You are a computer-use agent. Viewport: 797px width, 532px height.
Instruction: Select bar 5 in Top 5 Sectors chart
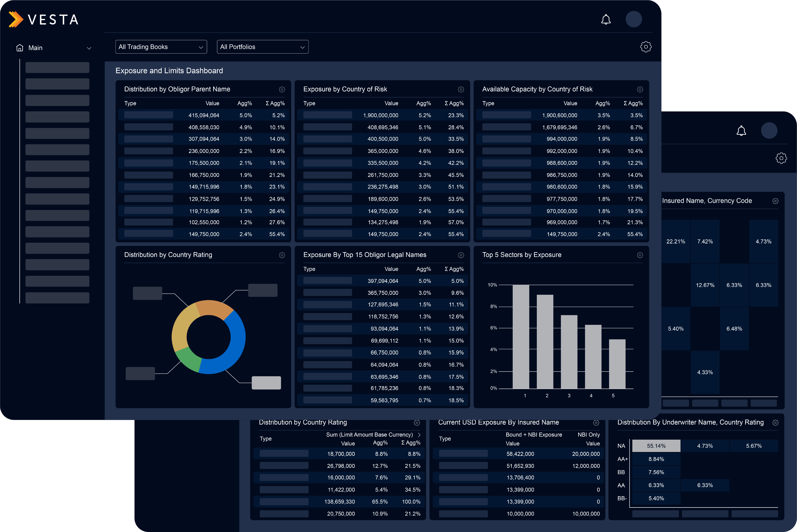tap(617, 364)
